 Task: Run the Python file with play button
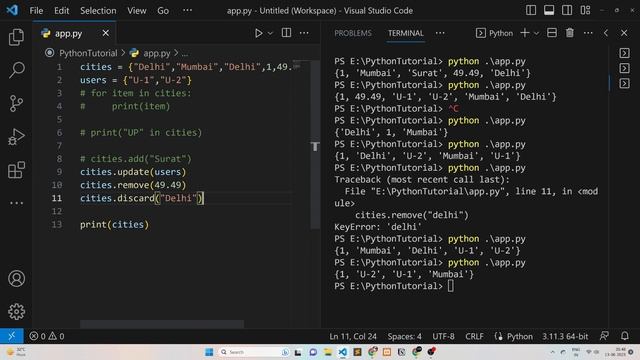[258, 33]
